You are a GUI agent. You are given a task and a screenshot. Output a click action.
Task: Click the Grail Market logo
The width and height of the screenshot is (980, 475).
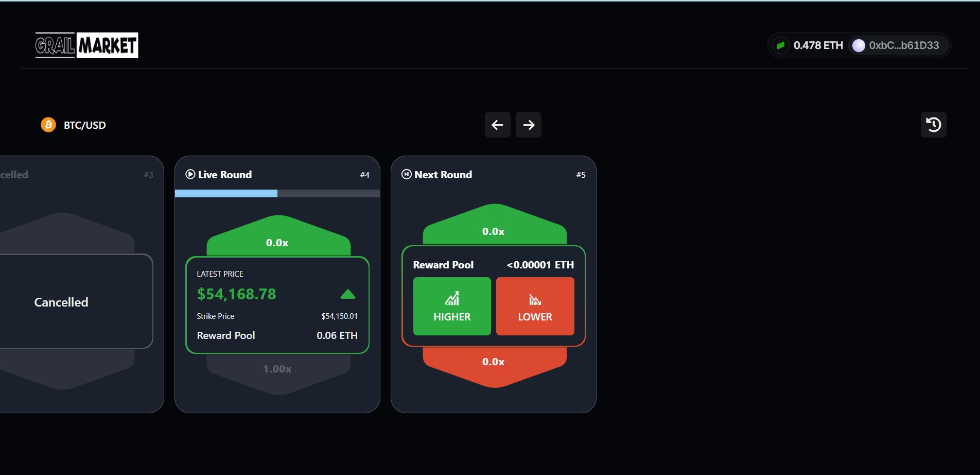pyautogui.click(x=86, y=45)
